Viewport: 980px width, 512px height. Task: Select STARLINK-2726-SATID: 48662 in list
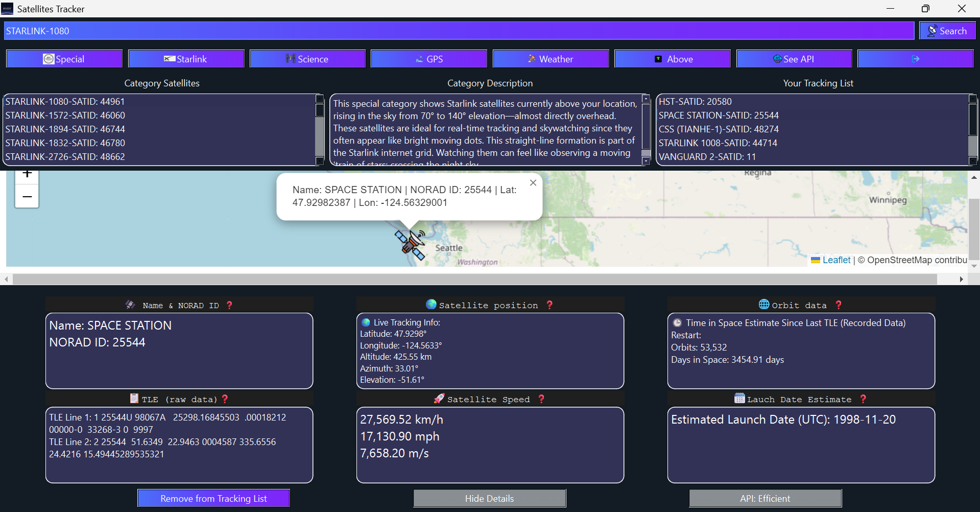click(x=159, y=157)
